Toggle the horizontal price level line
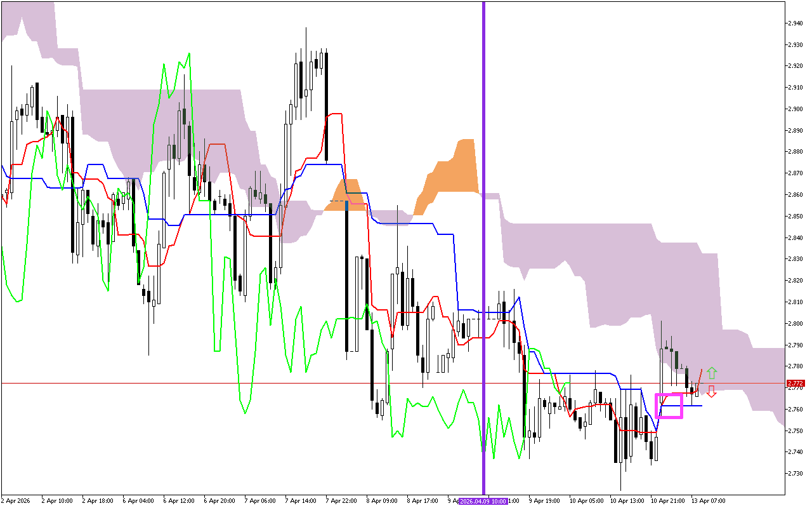The image size is (812, 508). coord(190,382)
